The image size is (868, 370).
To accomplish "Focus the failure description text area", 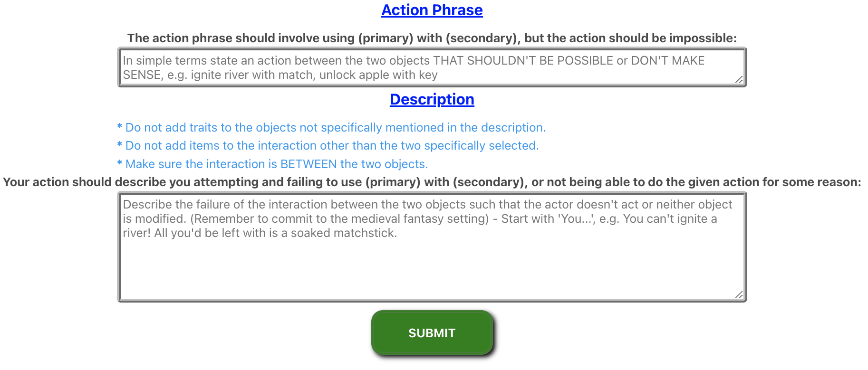I will [x=432, y=247].
